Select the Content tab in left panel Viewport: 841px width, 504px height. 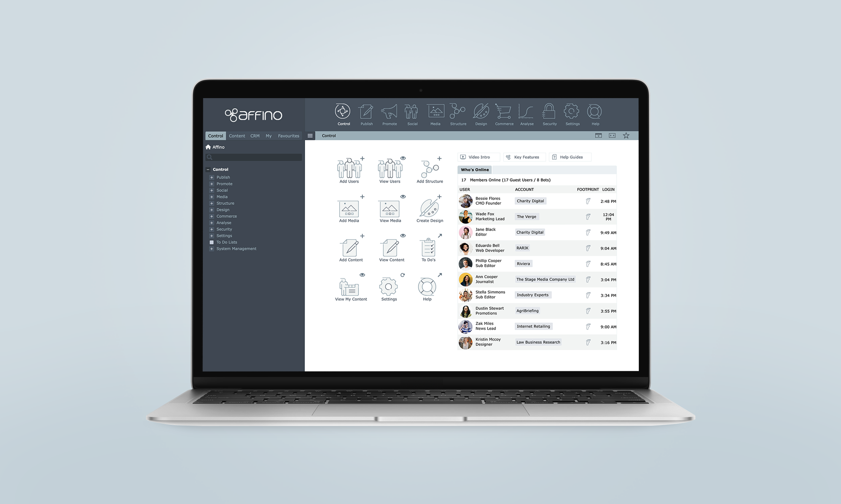pyautogui.click(x=236, y=136)
